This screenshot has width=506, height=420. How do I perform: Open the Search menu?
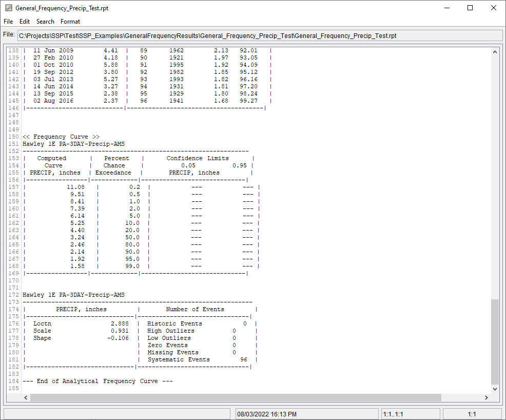tap(45, 22)
